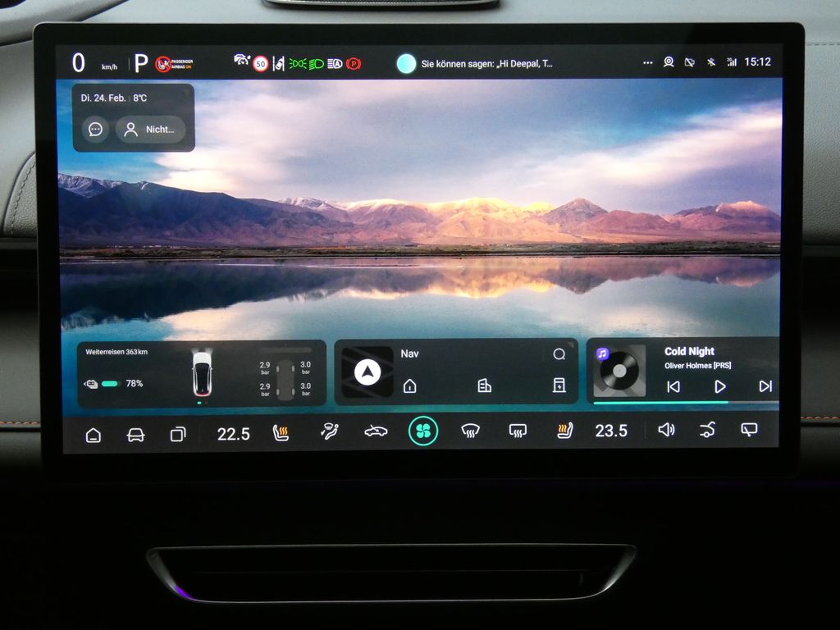This screenshot has height=630, width=840.
Task: Open left temperature 22.5 setting
Action: [233, 434]
